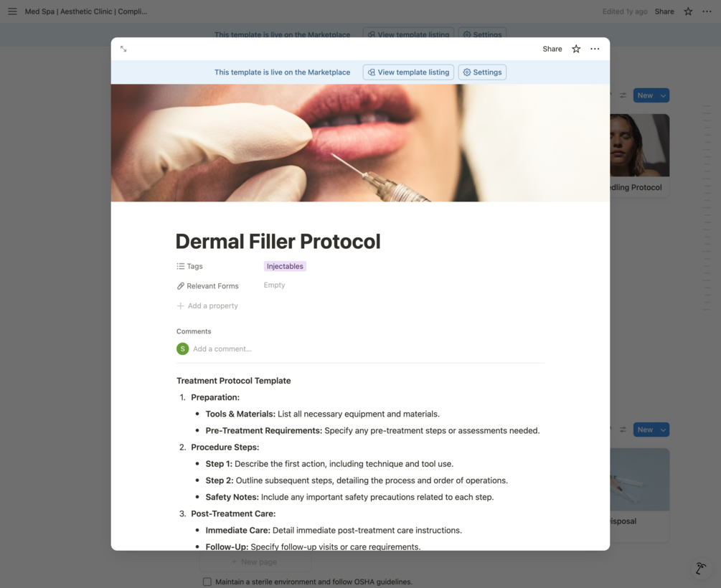This screenshot has height=588, width=721.
Task: Open top bar three-dots page options
Action: point(707,11)
